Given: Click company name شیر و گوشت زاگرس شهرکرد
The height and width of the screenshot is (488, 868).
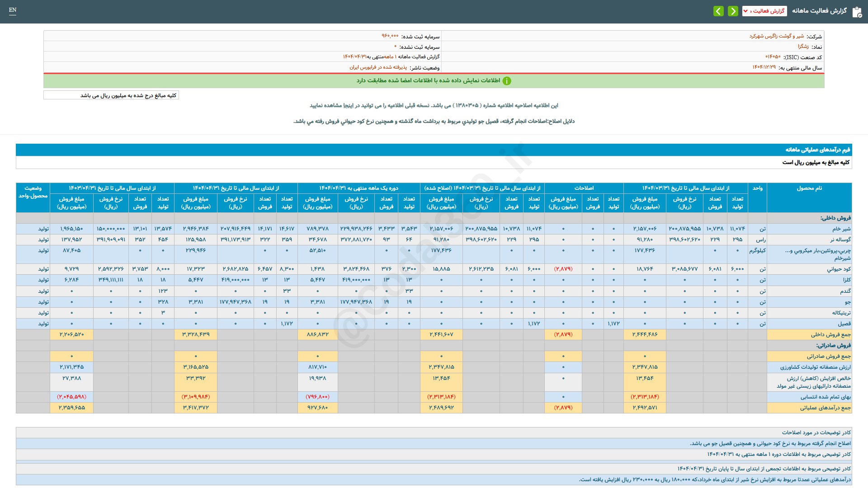Looking at the screenshot, I should pyautogui.click(x=777, y=36).
